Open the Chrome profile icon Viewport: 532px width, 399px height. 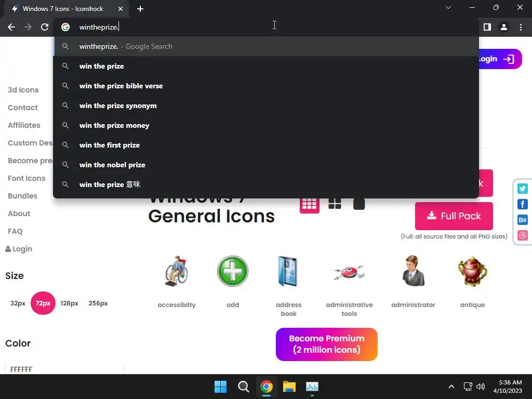504,27
